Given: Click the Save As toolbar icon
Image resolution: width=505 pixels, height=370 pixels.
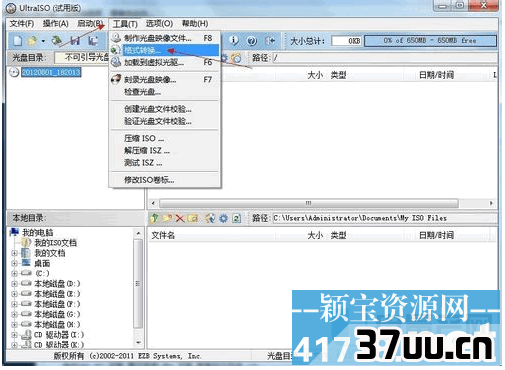Looking at the screenshot, I should (93, 41).
